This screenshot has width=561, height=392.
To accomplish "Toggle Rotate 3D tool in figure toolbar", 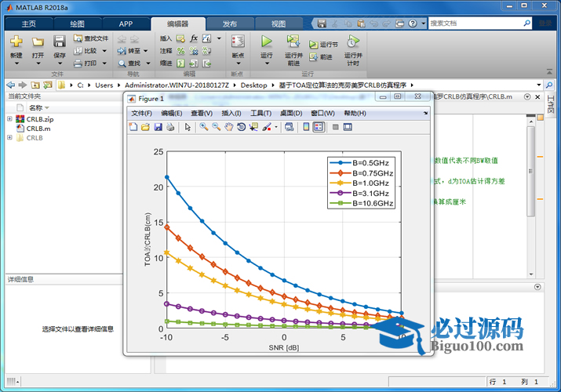I will point(241,127).
